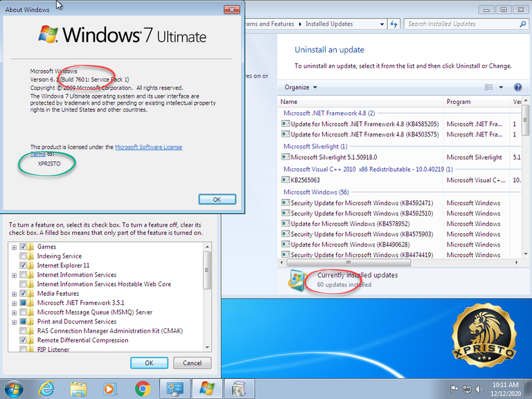Expand Media Features node

[15, 294]
